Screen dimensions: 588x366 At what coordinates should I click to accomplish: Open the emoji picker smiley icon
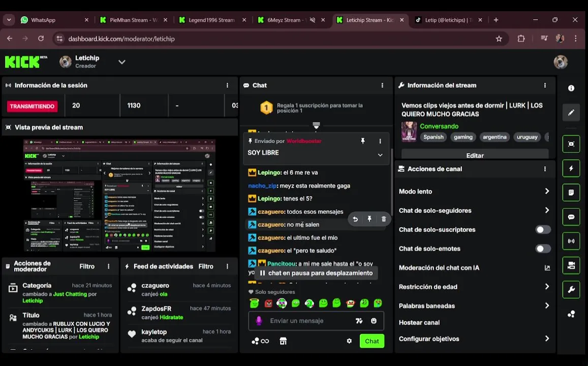tap(374, 321)
